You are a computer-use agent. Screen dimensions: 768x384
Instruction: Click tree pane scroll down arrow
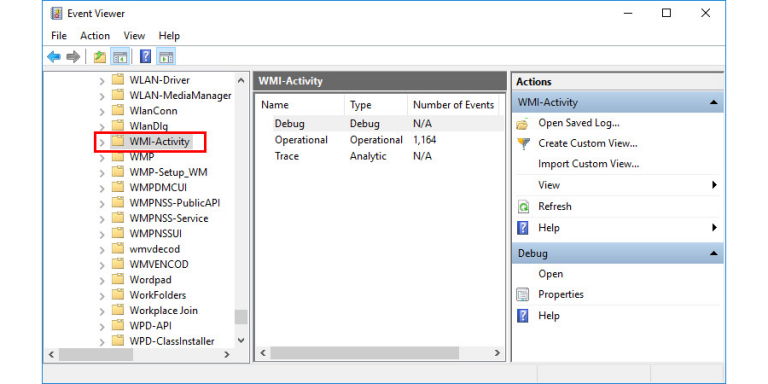[240, 340]
